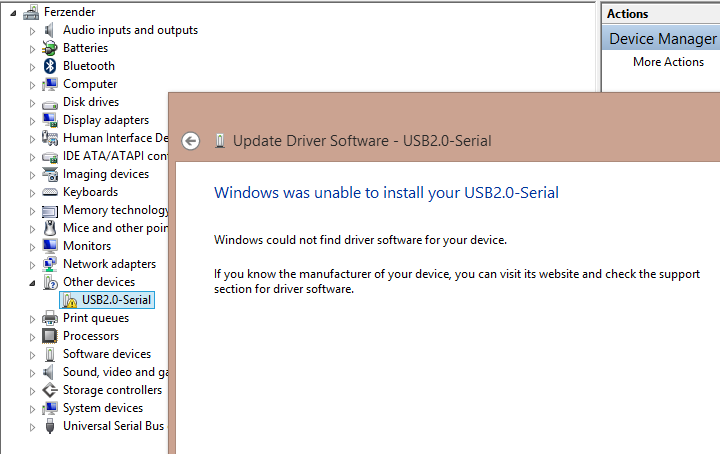Click 'If you know the manufacturer' paragraph
This screenshot has height=454, width=720.
457,281
